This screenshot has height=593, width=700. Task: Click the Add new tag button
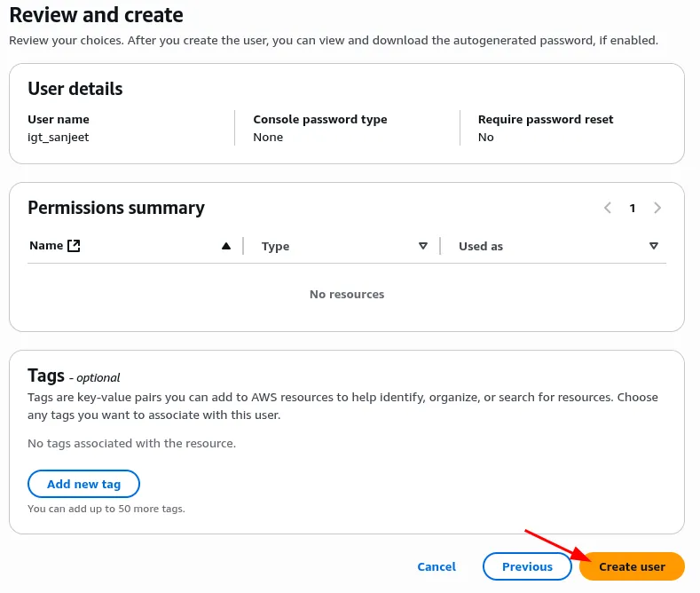[83, 484]
